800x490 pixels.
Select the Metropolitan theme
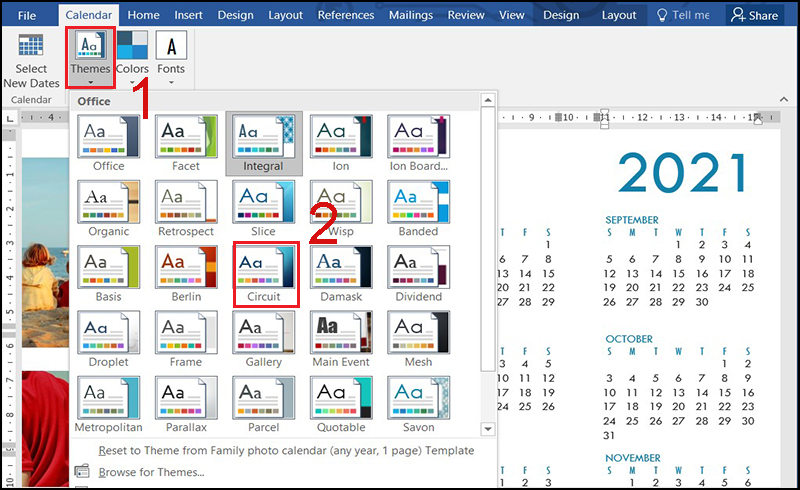[109, 405]
